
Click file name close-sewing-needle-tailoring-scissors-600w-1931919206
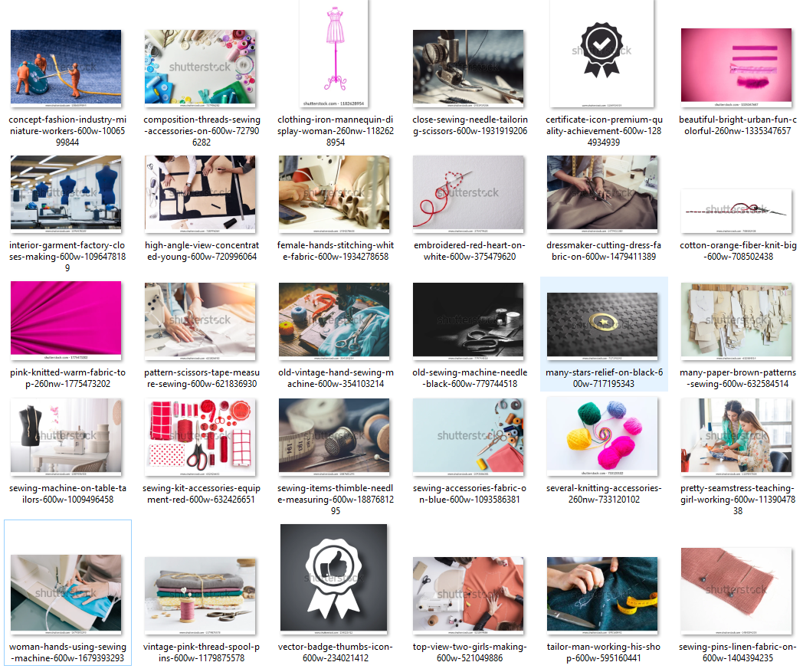[470, 125]
